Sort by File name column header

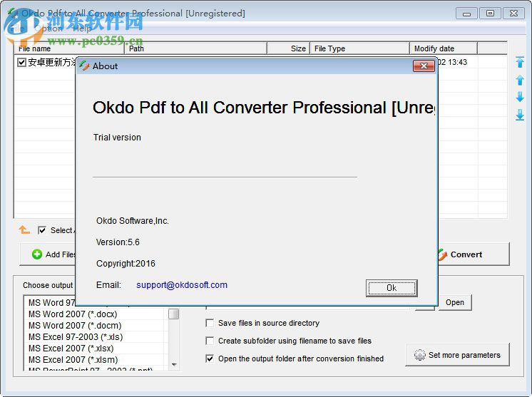(69, 48)
